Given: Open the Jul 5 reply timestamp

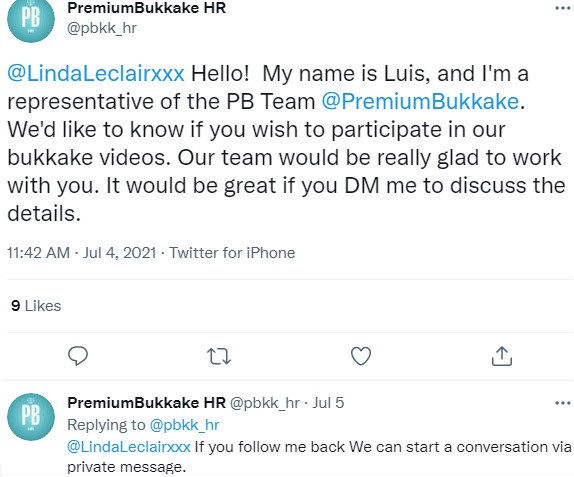Looking at the screenshot, I should 328,403.
